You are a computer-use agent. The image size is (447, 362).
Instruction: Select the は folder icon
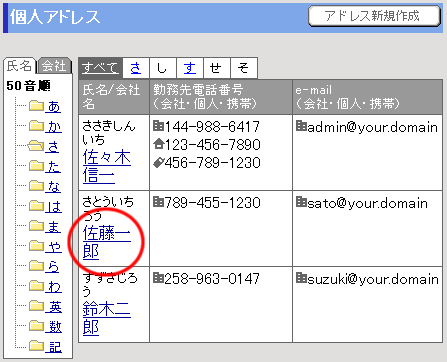point(36,206)
